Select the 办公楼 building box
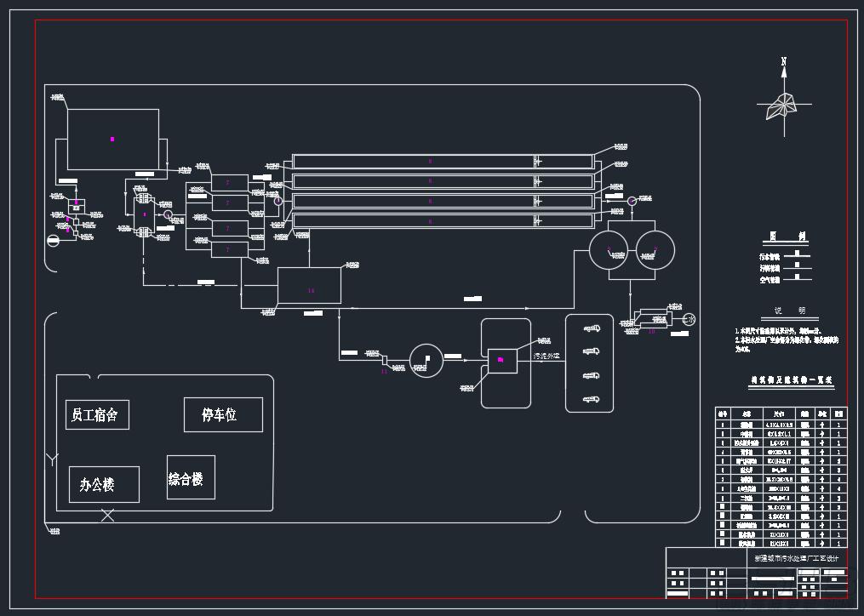Viewport: 864px width, 616px height. [104, 484]
